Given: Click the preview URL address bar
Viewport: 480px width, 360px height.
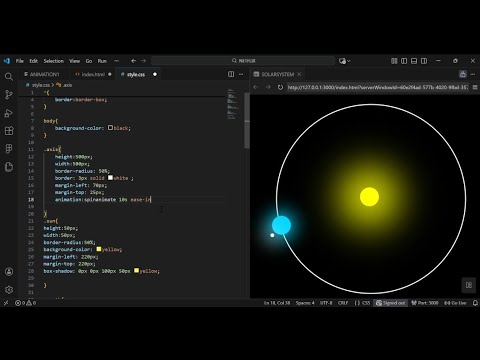Looking at the screenshot, I should point(378,87).
